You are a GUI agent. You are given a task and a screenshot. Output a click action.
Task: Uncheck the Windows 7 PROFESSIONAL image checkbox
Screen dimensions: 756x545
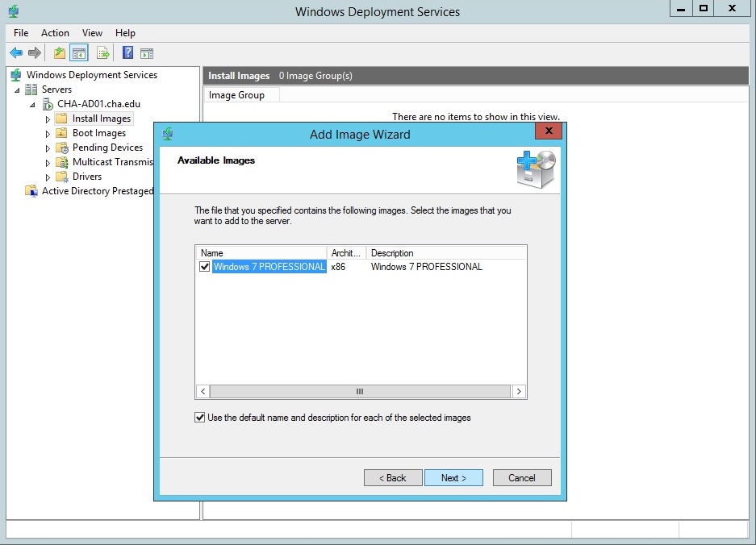point(204,267)
